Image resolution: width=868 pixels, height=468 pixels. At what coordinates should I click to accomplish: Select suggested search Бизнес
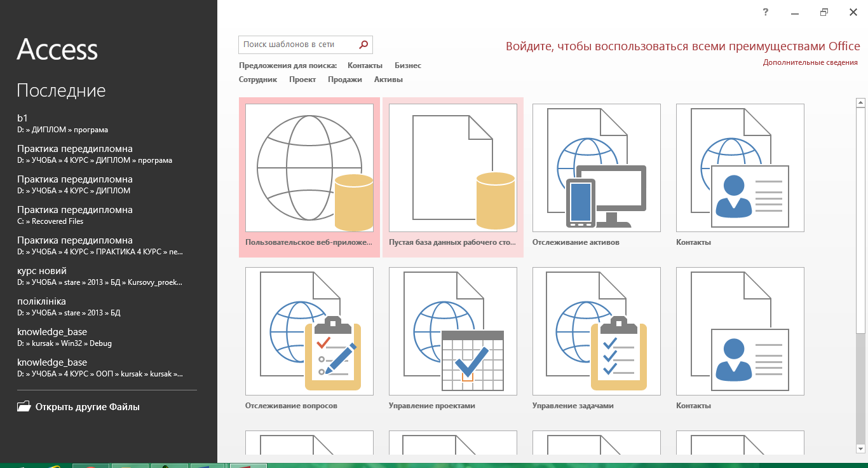pyautogui.click(x=408, y=65)
